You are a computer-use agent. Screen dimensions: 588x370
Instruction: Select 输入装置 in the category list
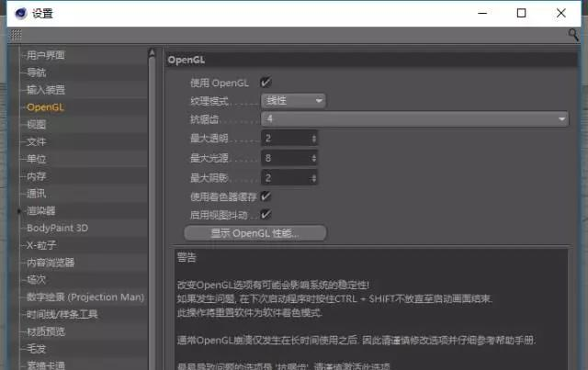coord(46,90)
